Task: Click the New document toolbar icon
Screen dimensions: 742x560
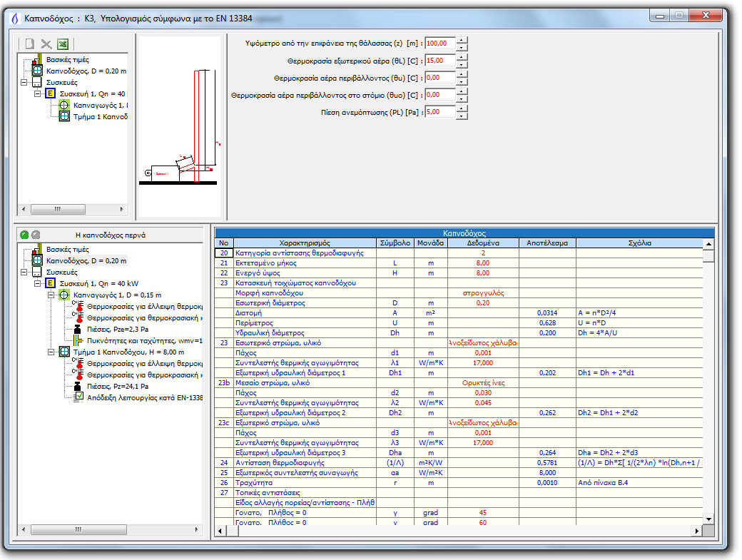Action: coord(30,44)
